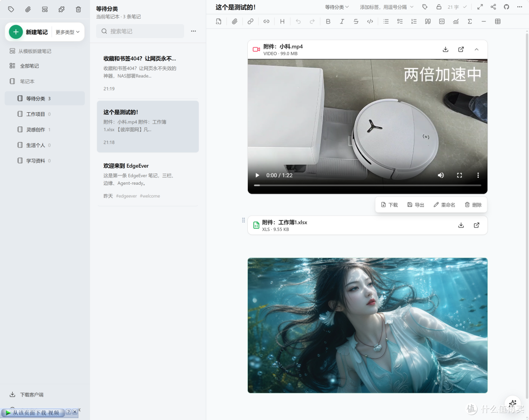The height and width of the screenshot is (420, 529).
Task: Play the 小科.mp4 video
Action: pyautogui.click(x=257, y=175)
